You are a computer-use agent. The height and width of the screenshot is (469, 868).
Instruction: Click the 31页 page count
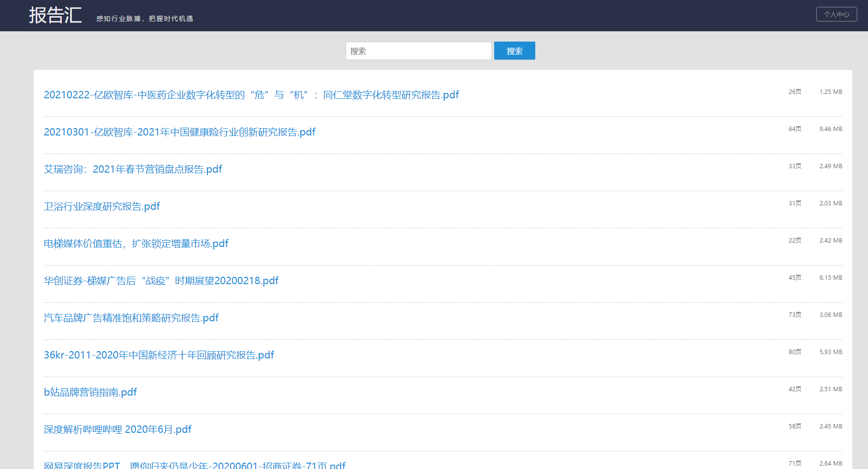click(x=795, y=203)
